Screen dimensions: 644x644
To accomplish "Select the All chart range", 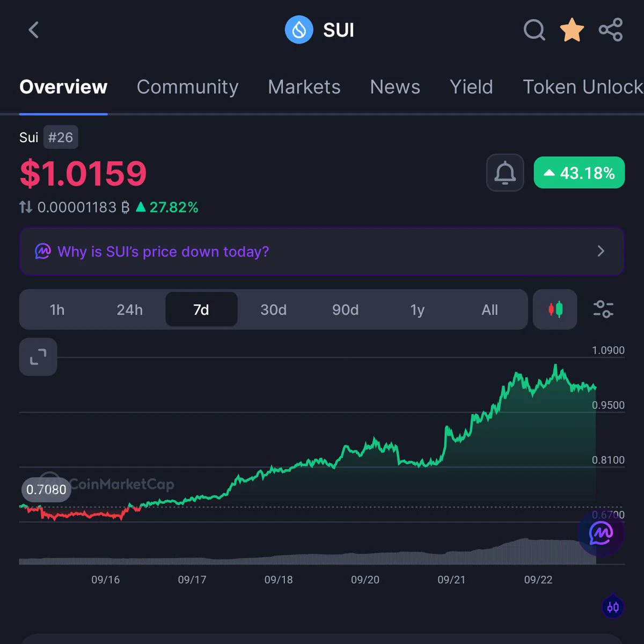I will tap(489, 310).
